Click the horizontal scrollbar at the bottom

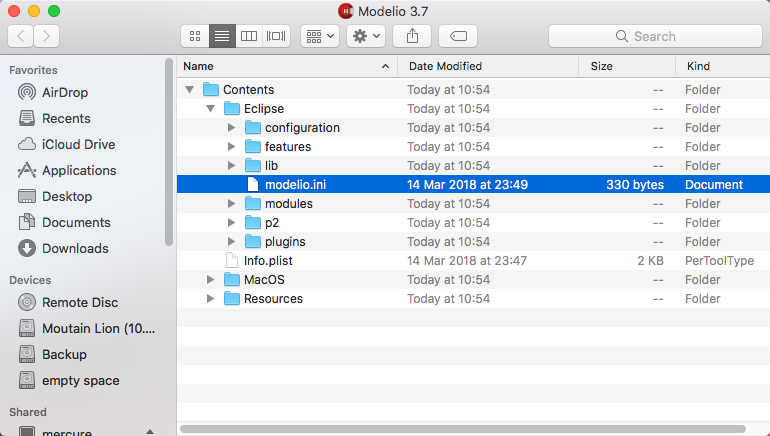pos(463,429)
